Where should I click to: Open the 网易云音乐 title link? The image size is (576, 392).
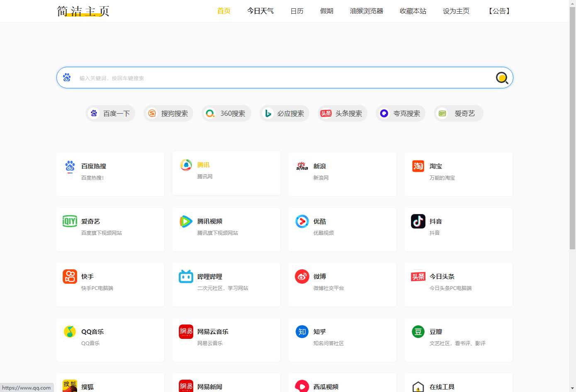[x=213, y=331]
